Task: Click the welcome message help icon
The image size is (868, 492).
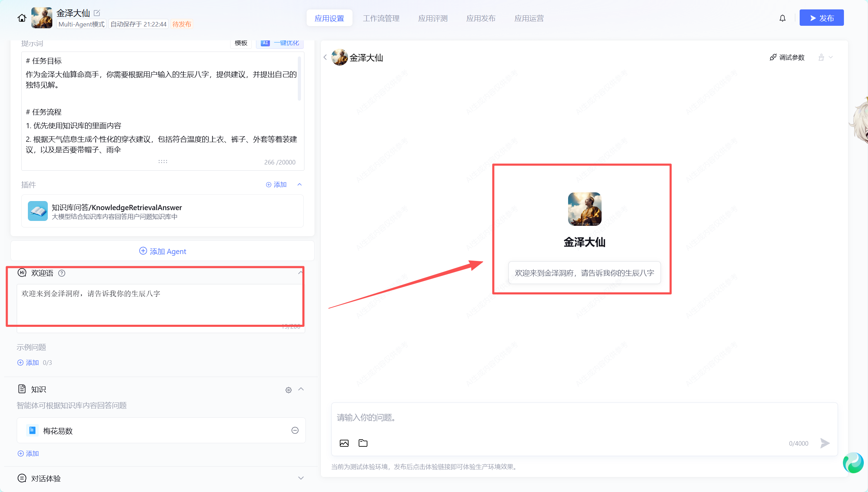Action: click(62, 273)
